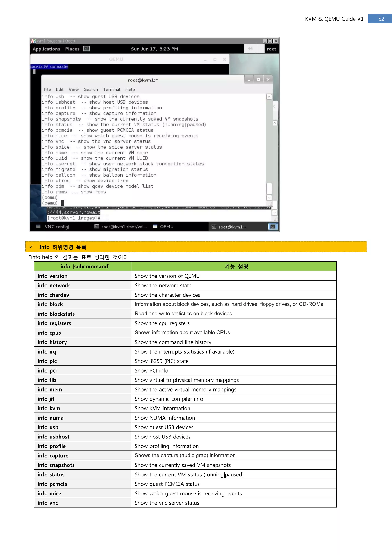This screenshot has width=392, height=555.
Task: Open the Places menu
Action: 72,49
